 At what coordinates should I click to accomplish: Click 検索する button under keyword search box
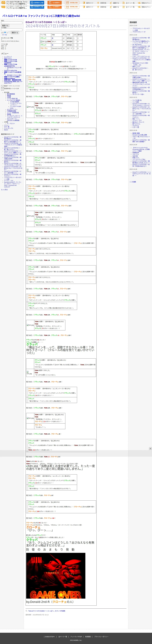pyautogui.click(x=5, y=25)
